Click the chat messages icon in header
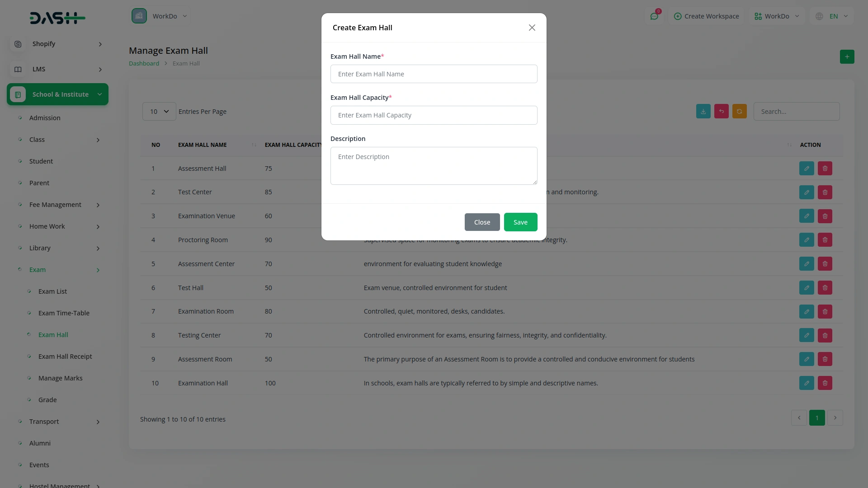 click(x=654, y=16)
